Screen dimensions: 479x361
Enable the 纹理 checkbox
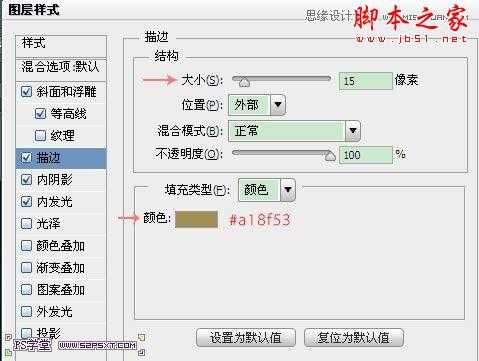[40, 136]
